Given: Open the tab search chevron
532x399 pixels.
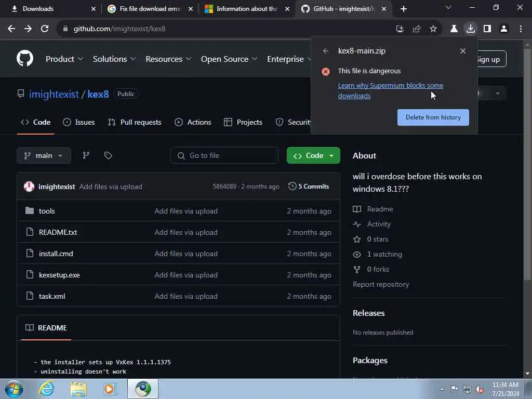Looking at the screenshot, I should [x=448, y=7].
